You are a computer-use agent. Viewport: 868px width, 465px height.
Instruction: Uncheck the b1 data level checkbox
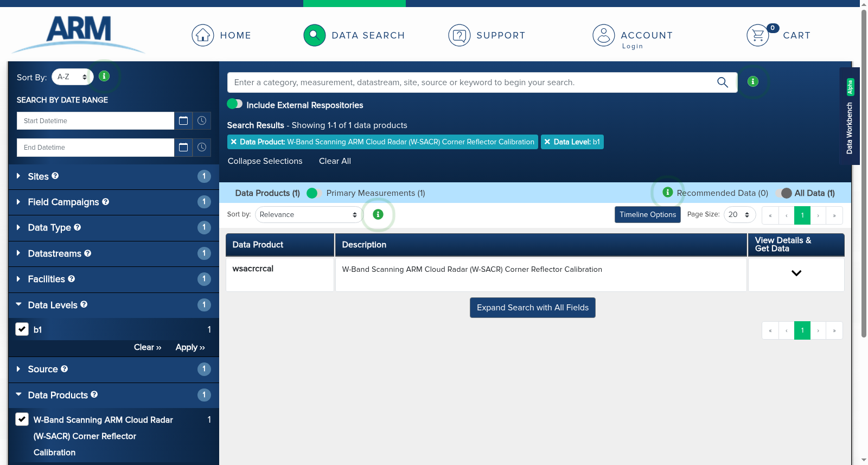tap(22, 329)
